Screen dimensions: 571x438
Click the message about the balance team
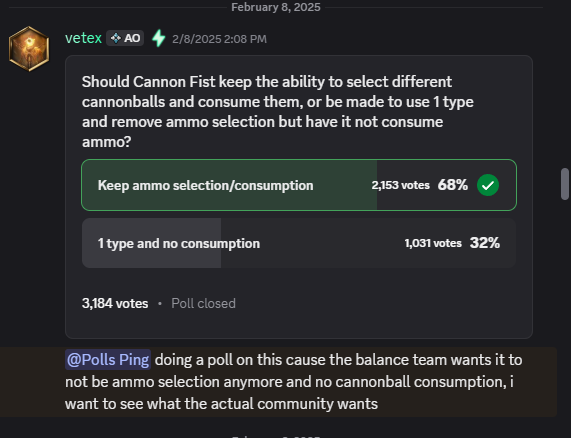pyautogui.click(x=294, y=382)
